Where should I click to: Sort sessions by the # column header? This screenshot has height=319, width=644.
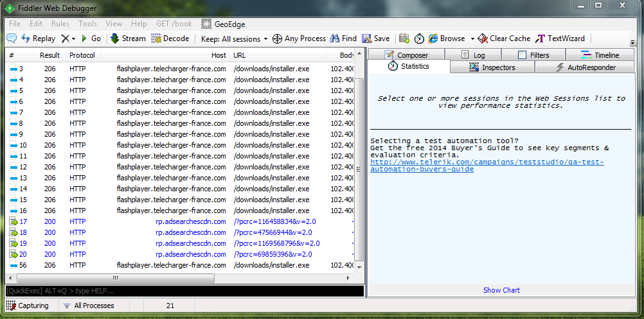19,55
